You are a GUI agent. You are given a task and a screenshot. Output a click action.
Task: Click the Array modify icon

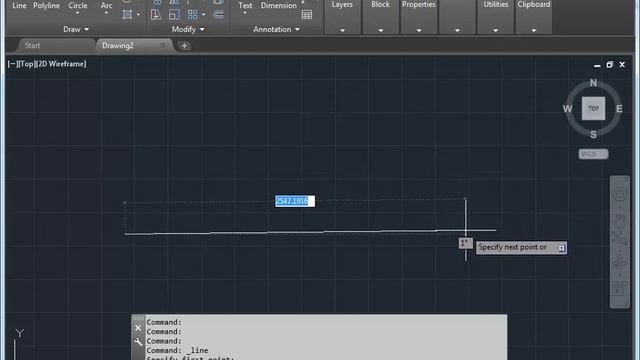[x=192, y=15]
